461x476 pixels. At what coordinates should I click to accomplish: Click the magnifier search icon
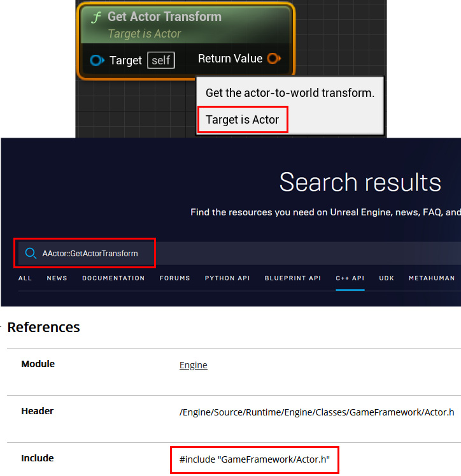[x=31, y=253]
